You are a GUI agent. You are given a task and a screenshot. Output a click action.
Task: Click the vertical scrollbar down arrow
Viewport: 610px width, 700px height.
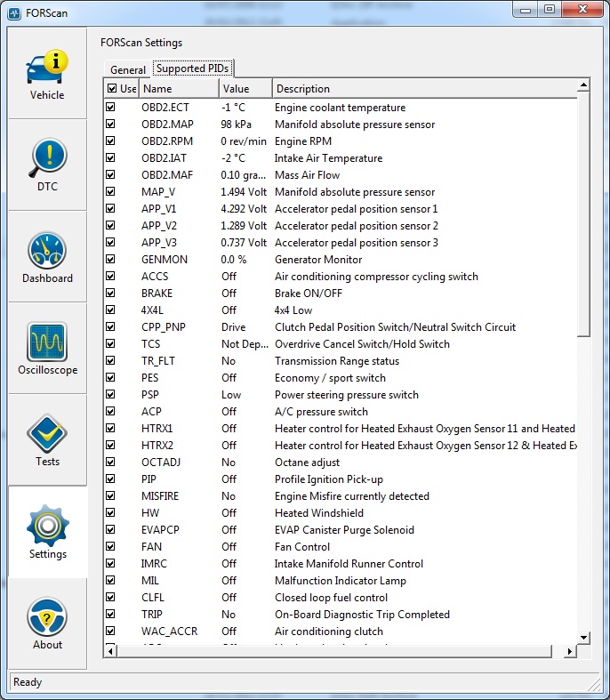coord(583,638)
